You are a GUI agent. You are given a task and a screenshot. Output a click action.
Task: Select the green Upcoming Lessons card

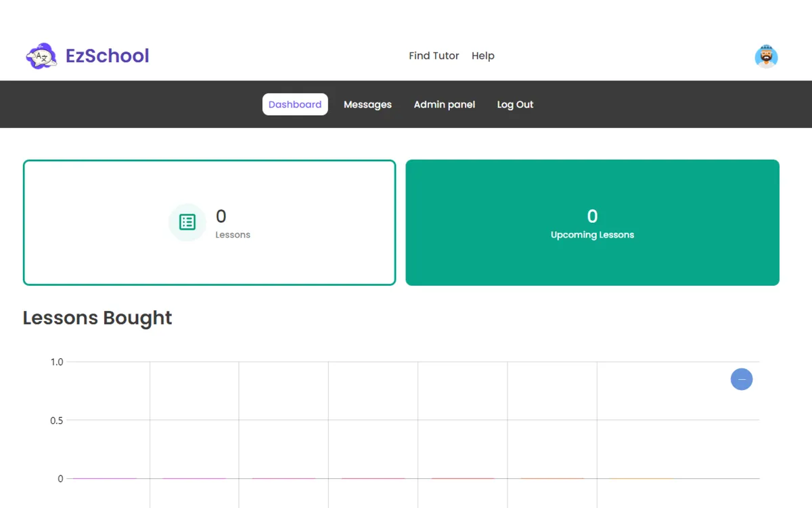592,222
